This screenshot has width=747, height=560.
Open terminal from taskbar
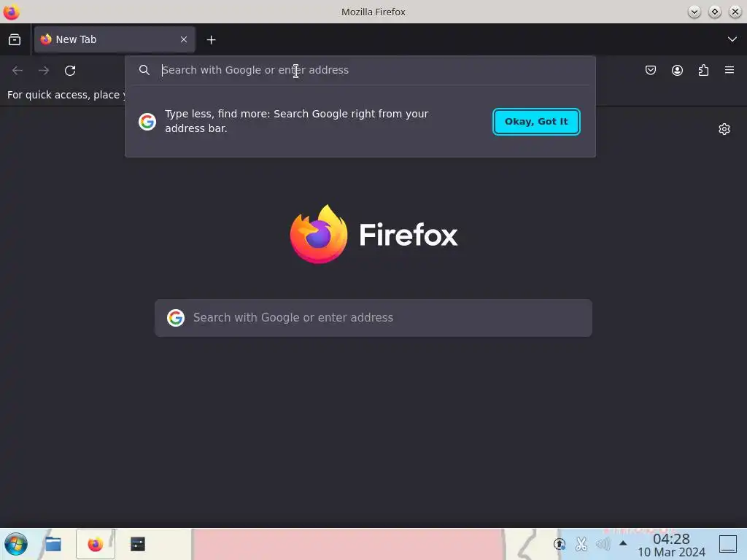point(138,544)
